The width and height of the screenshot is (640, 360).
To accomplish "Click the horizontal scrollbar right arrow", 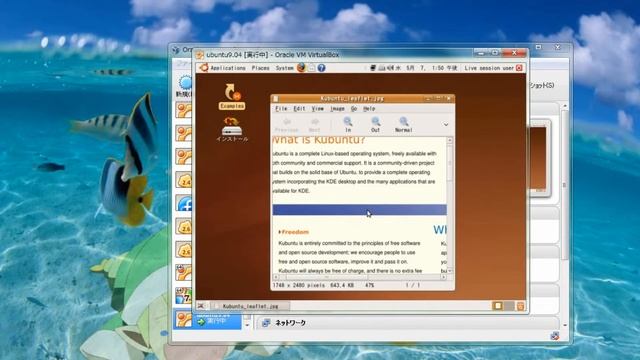I will 444,277.
